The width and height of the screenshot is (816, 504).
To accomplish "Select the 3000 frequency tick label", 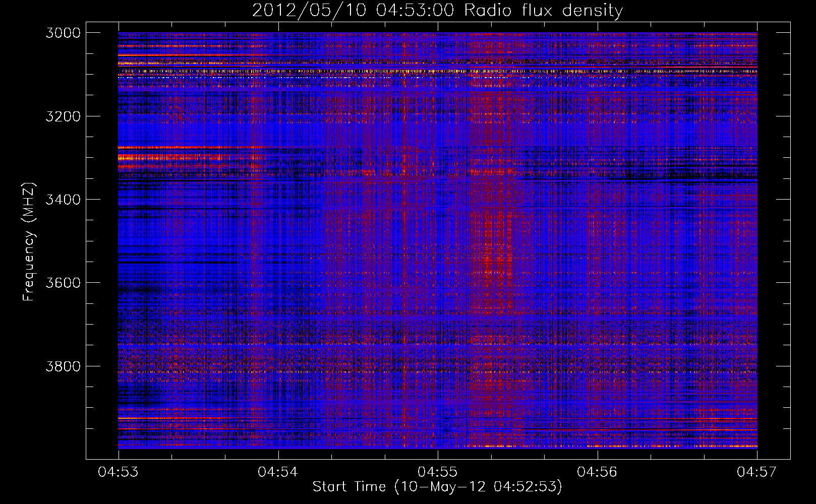I will [x=63, y=33].
